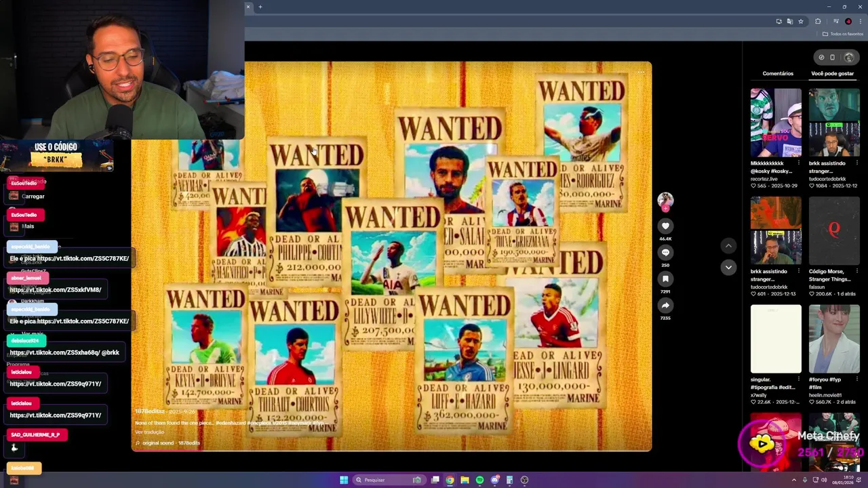The width and height of the screenshot is (868, 488).
Task: Open the top-right brkk assistindo stranger thumbnail
Action: [834, 122]
